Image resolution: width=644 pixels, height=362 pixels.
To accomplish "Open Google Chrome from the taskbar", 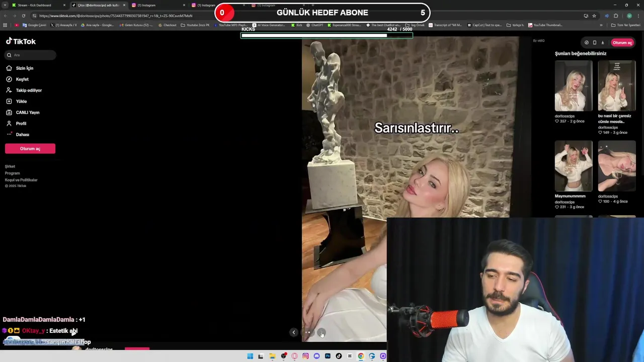I will (x=361, y=356).
